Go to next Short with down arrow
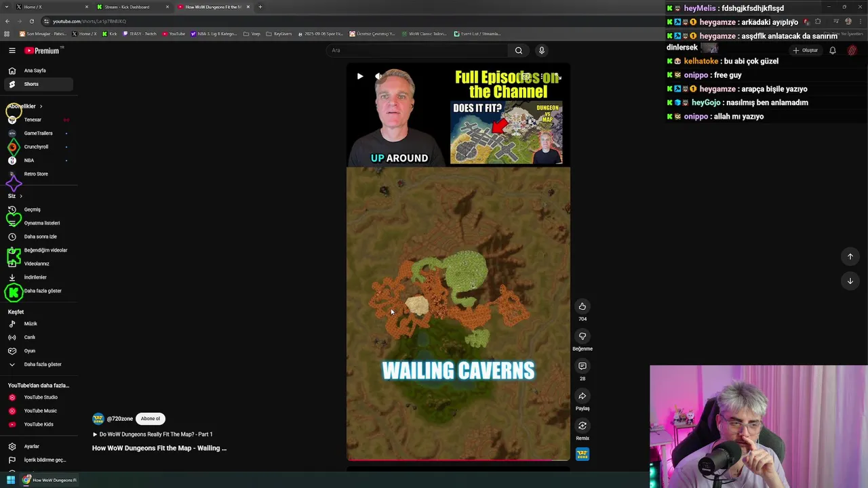The height and width of the screenshot is (488, 868). [850, 281]
